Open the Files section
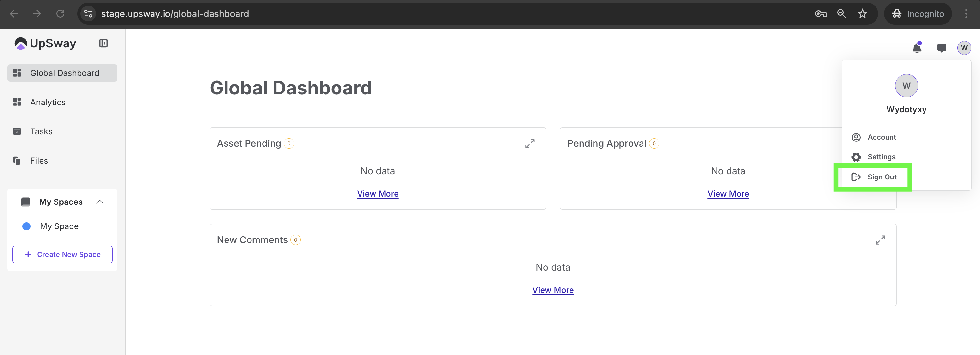Screen dimensions: 980x355 [39, 161]
